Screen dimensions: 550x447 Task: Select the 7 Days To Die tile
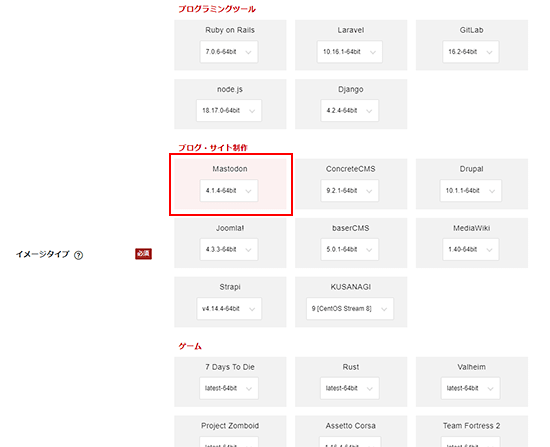tap(230, 382)
